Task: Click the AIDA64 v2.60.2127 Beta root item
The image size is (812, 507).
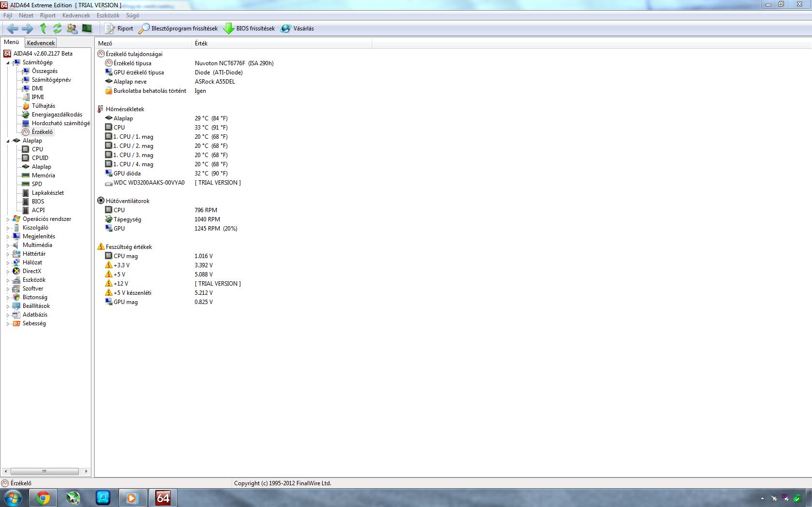Action: tap(43, 54)
